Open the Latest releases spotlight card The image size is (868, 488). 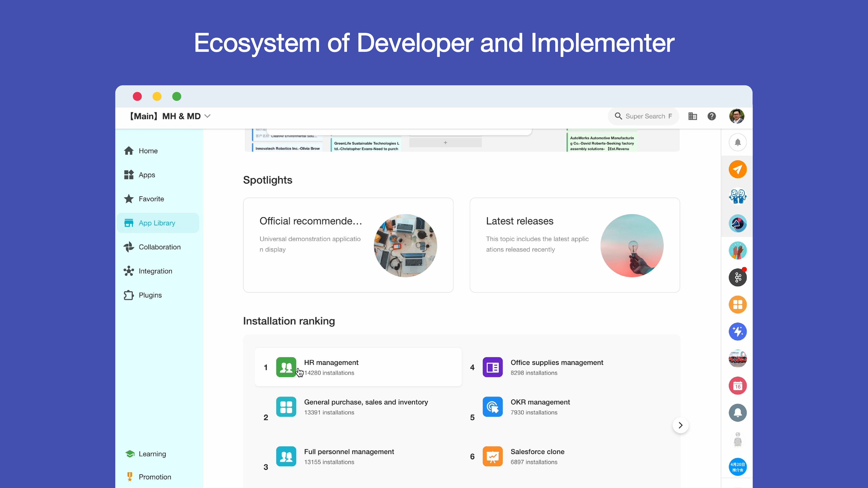[x=575, y=245]
